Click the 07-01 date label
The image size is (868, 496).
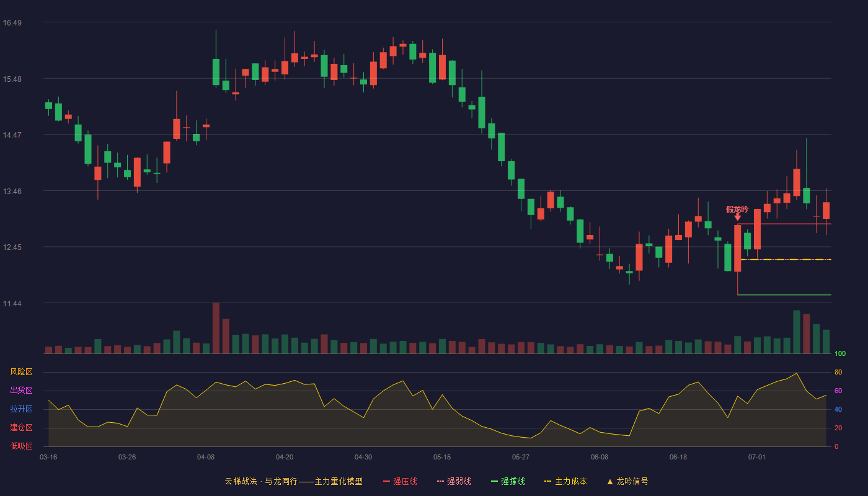[757, 457]
